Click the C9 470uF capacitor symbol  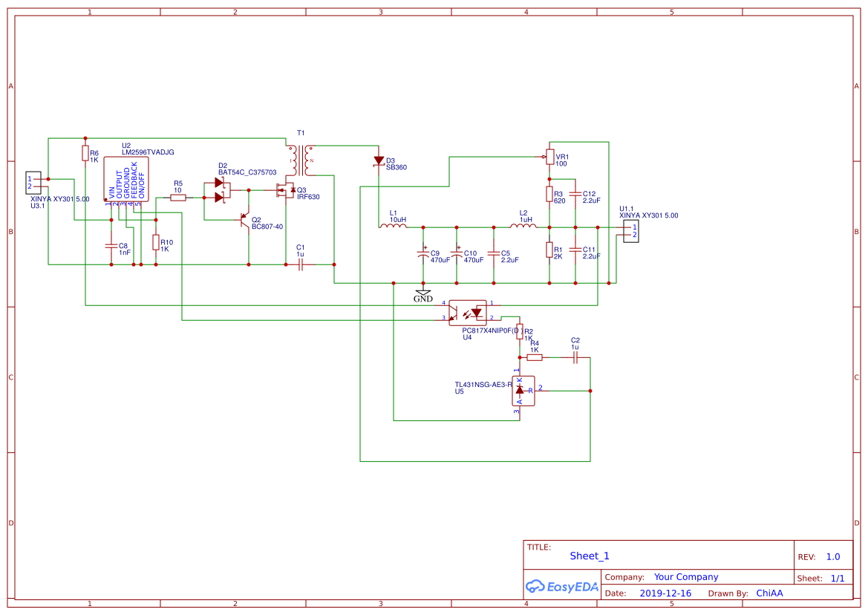point(422,254)
